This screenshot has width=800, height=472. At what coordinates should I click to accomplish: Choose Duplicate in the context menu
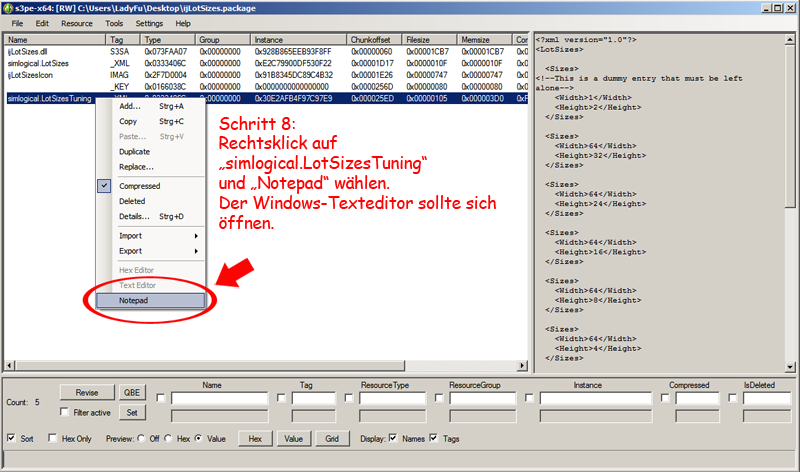[151, 152]
